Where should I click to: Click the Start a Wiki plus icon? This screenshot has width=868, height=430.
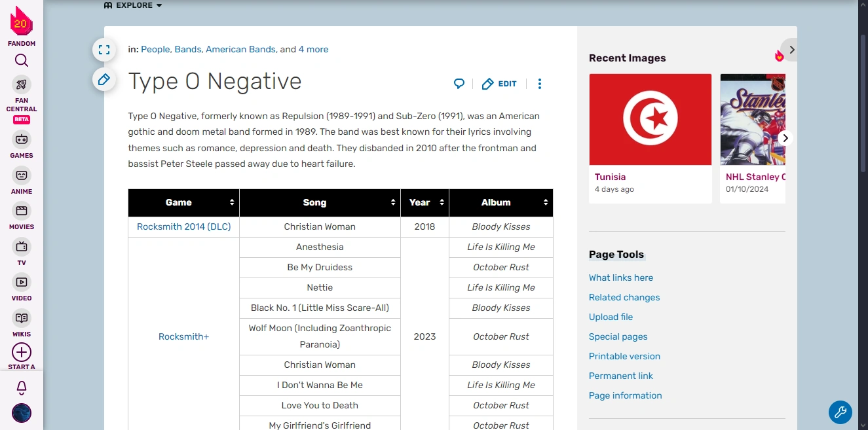[22, 352]
